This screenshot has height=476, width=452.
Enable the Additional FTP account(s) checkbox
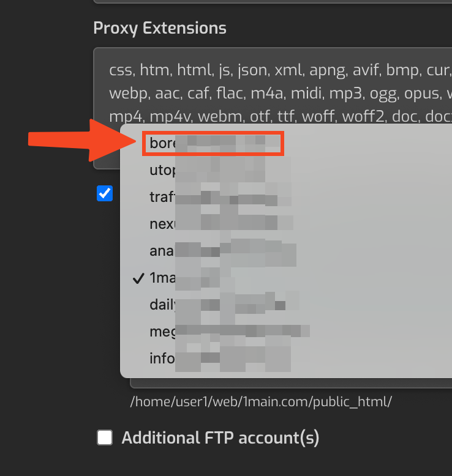pos(105,437)
